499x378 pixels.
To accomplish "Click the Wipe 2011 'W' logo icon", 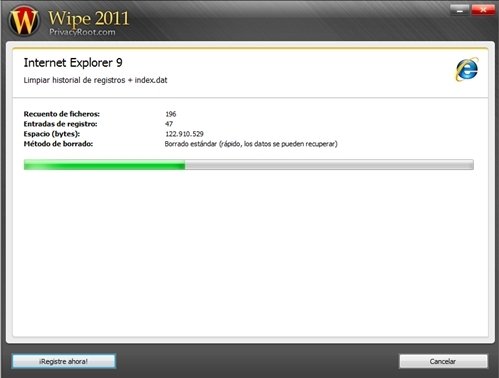I will (x=23, y=21).
